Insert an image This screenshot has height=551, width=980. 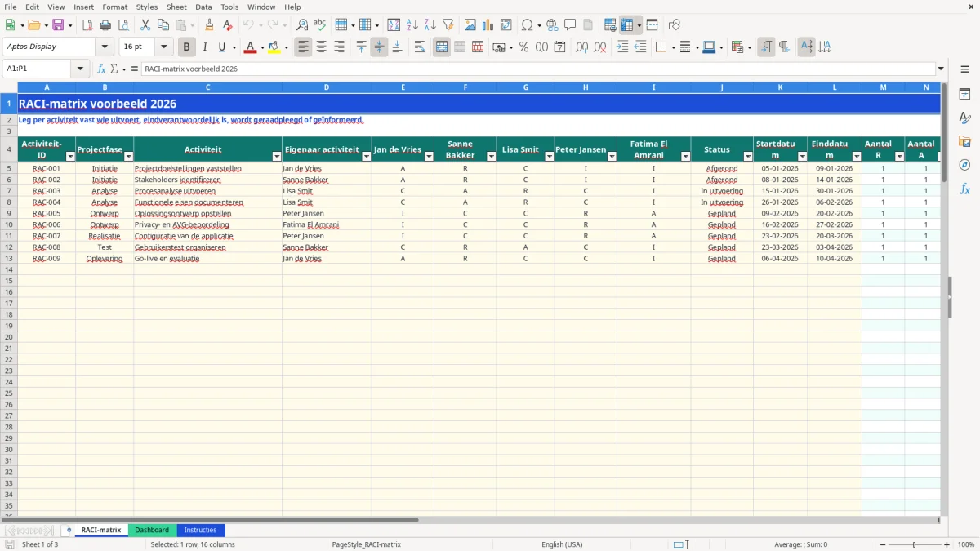[x=470, y=25]
